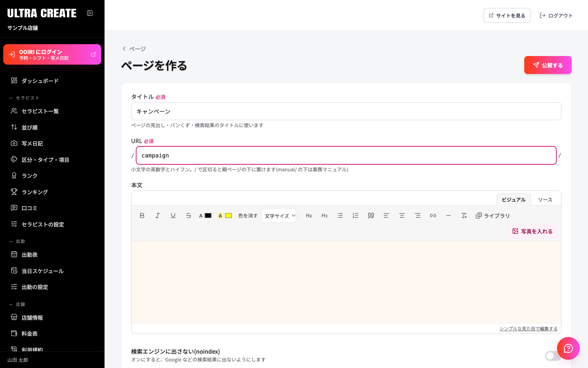Insert a hyperlink
The width and height of the screenshot is (588, 368).
click(x=433, y=215)
